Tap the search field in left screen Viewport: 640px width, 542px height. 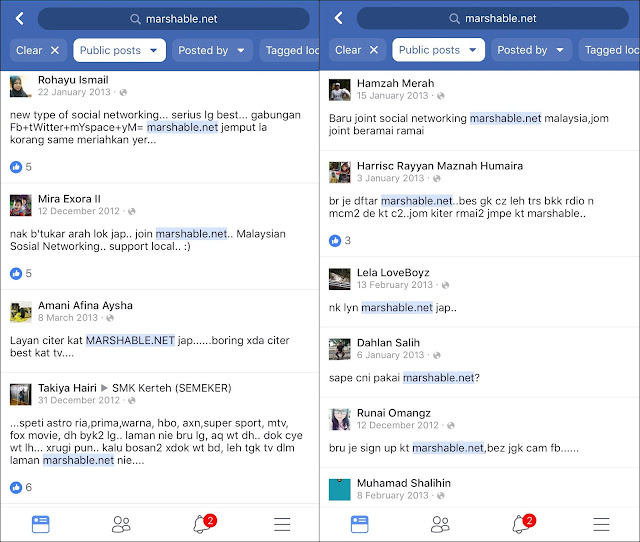(x=173, y=19)
